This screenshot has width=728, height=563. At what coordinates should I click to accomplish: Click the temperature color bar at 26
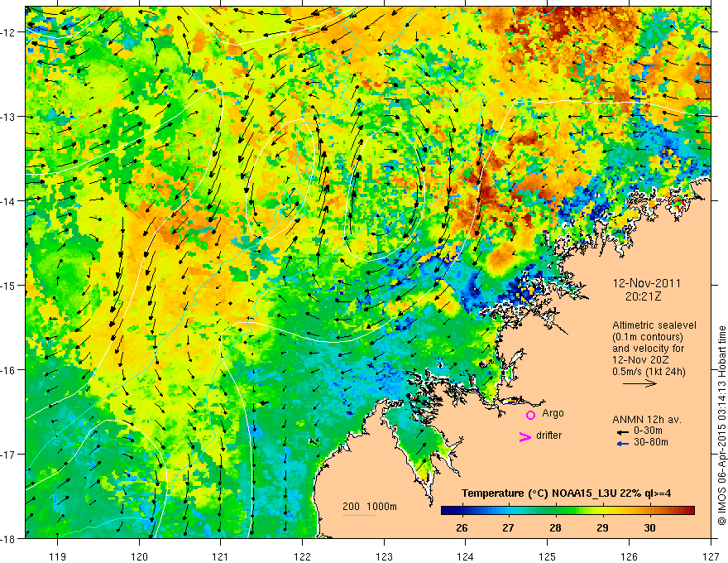coord(462,511)
